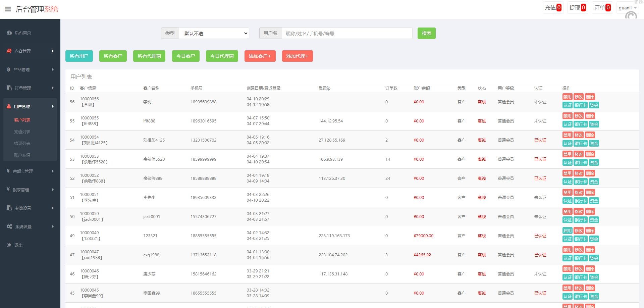The width and height of the screenshot is (644, 308).
Task: Click the clipboard icon for 订单管理
Action: [x=9, y=88]
